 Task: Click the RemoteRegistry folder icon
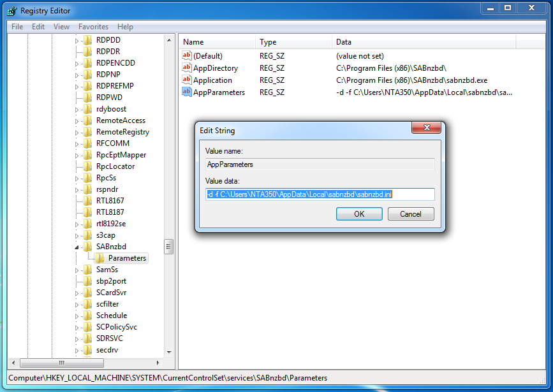88,132
